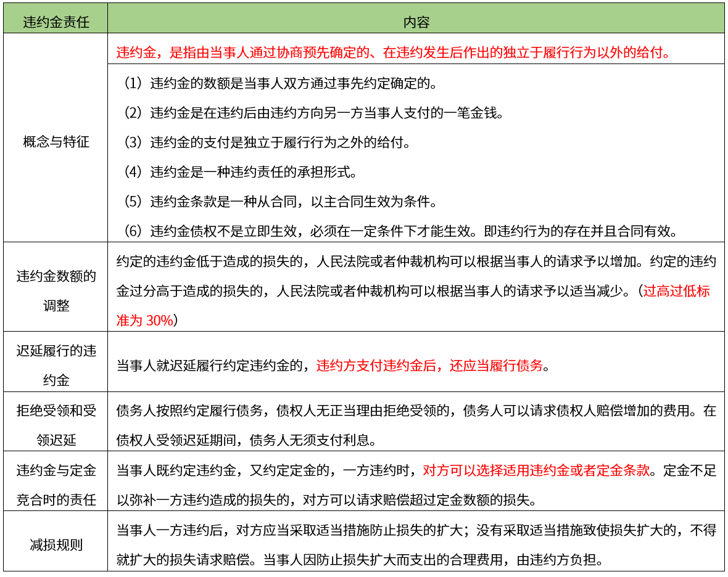Click the red 过高过低标准 text

pyautogui.click(x=676, y=291)
